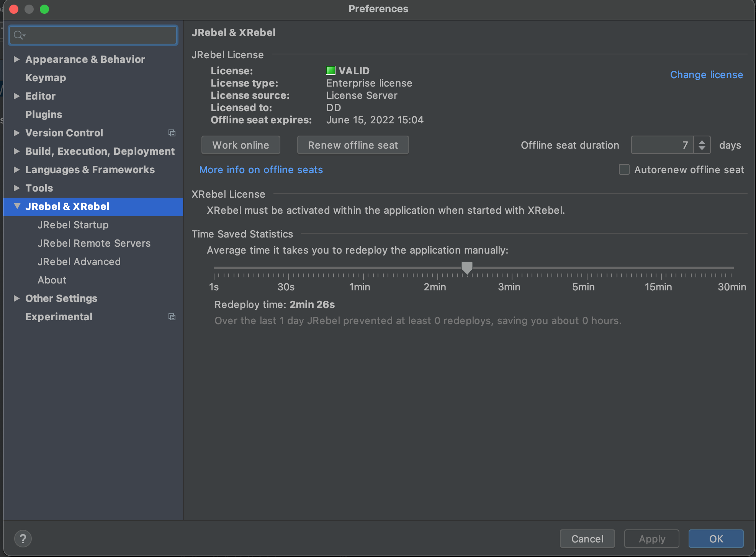This screenshot has height=557, width=756.
Task: Collapse the JRebel & XRebel section
Action: [17, 206]
